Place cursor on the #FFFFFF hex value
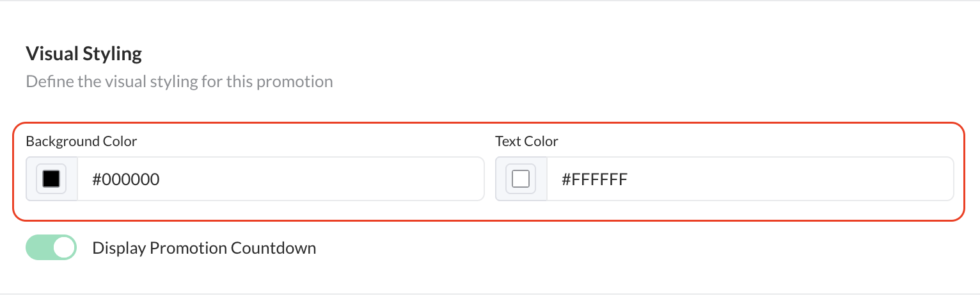The width and height of the screenshot is (980, 296). 595,179
